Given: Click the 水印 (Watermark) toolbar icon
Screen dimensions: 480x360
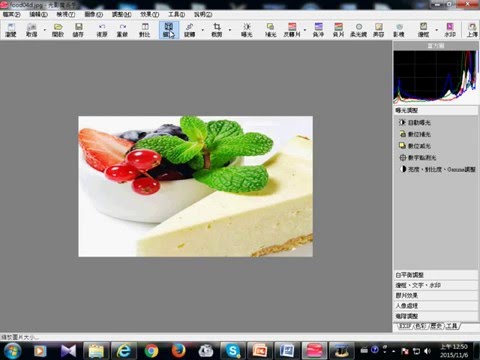Looking at the screenshot, I should coord(450,30).
